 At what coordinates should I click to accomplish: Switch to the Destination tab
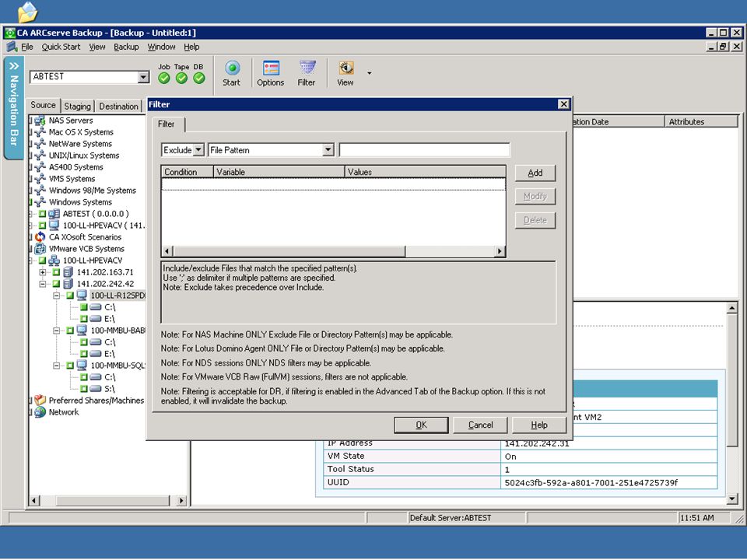point(118,107)
